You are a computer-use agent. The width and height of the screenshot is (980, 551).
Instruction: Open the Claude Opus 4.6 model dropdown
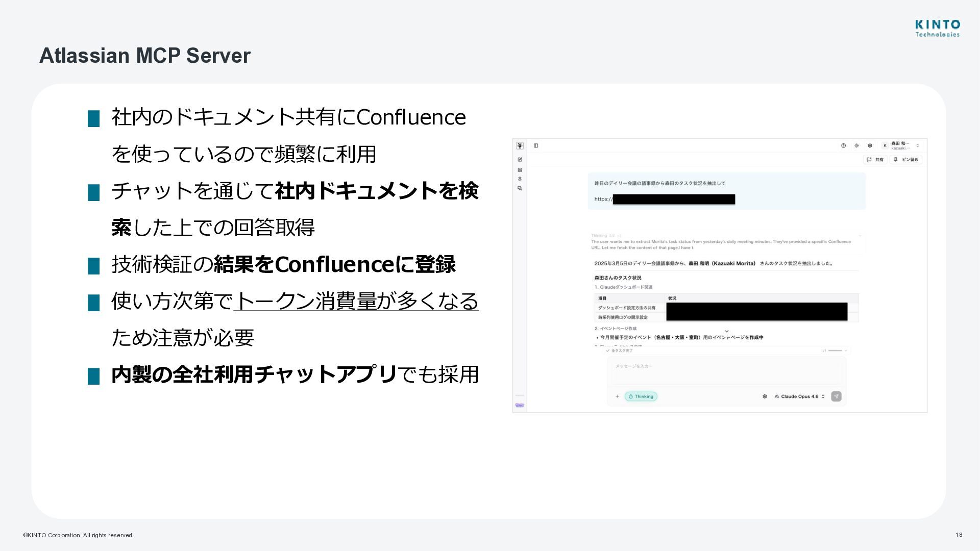point(800,396)
